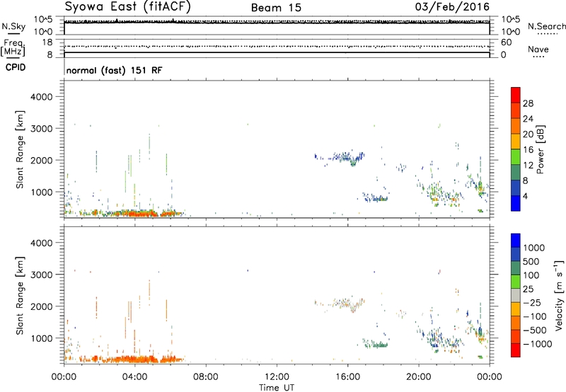The height and width of the screenshot is (392, 566).
Task: Click the 'Beam 15' header text
Action: 276,8
